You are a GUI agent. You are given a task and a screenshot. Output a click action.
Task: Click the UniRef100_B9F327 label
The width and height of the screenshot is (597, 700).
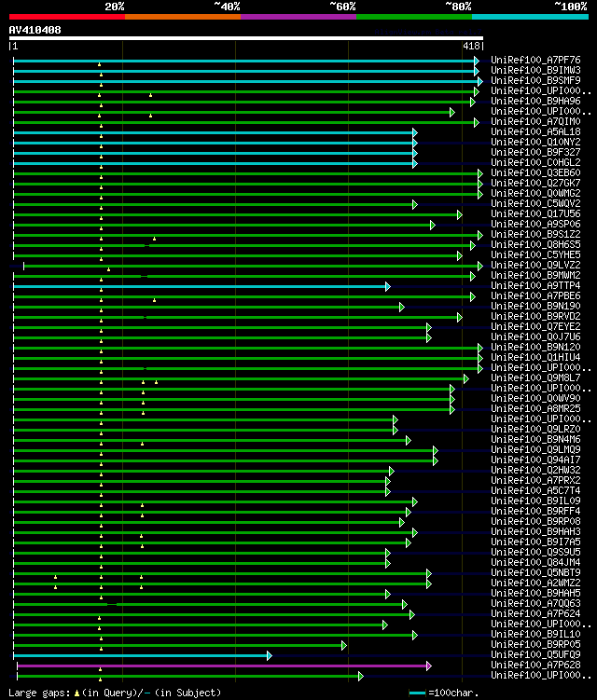[535, 152]
